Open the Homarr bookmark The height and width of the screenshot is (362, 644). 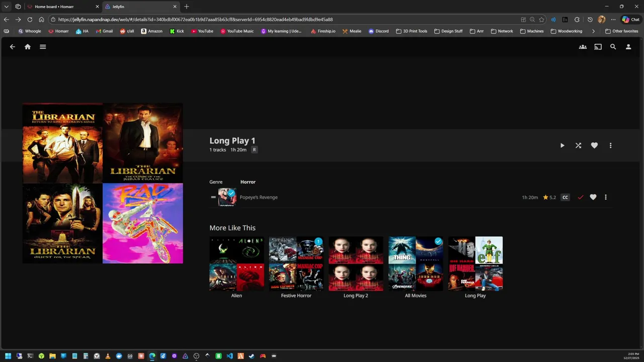[58, 31]
